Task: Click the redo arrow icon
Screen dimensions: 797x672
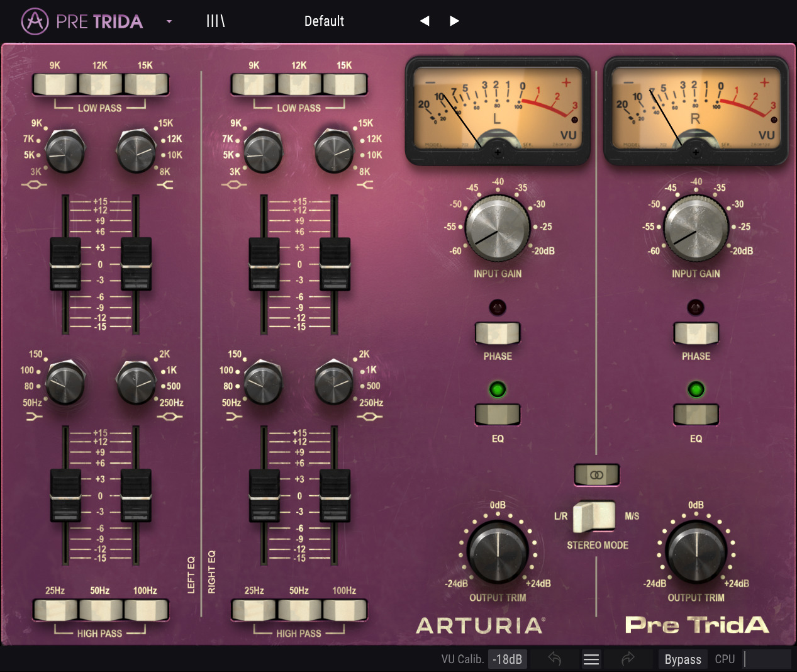Action: 628,659
